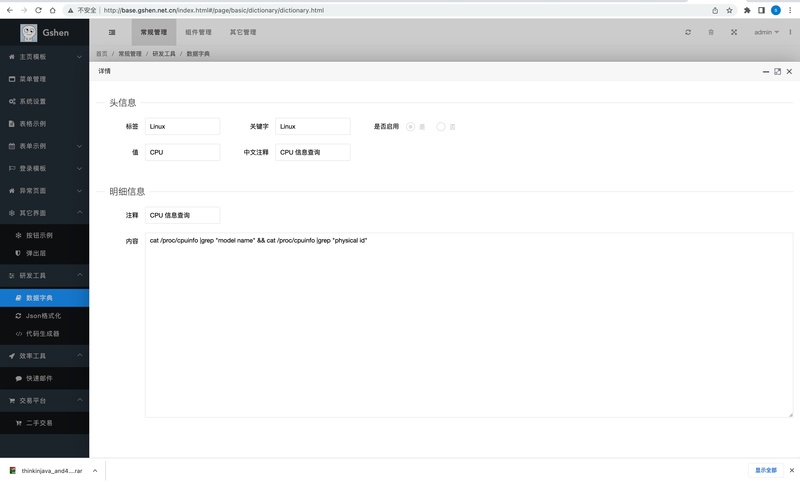Toggle the sidebar collapse icon

click(112, 32)
